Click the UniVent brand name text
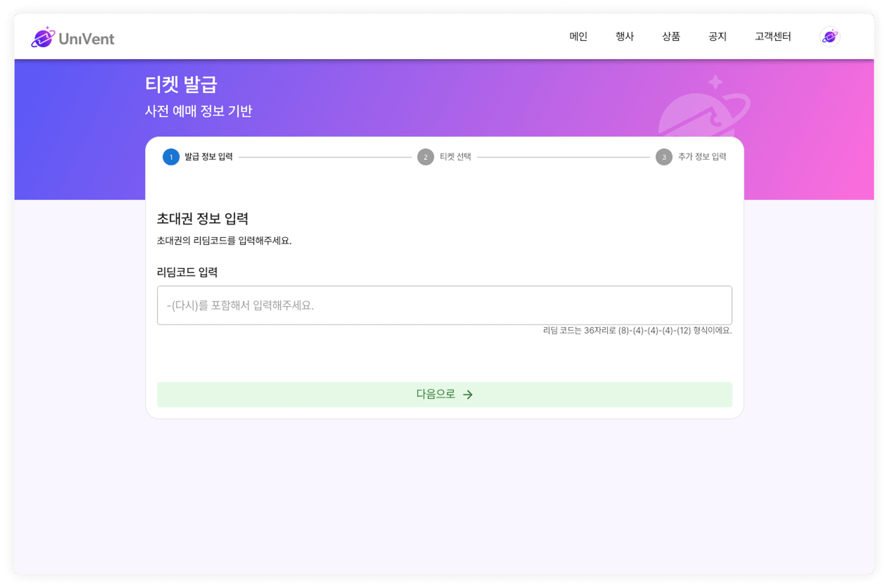 click(87, 39)
